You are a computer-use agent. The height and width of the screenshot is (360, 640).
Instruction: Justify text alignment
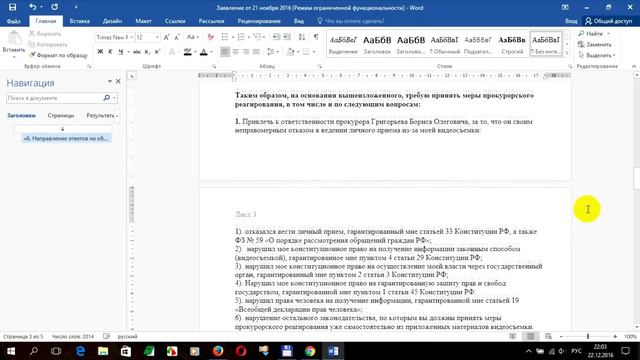(x=256, y=52)
